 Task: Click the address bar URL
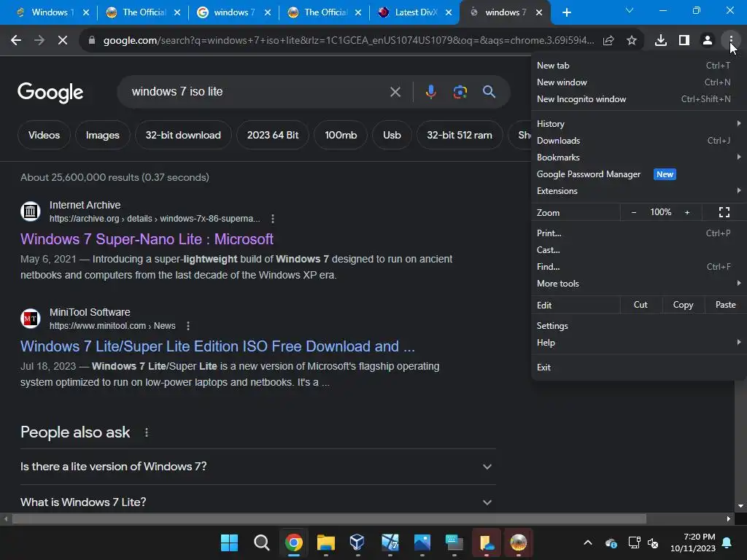coord(349,41)
